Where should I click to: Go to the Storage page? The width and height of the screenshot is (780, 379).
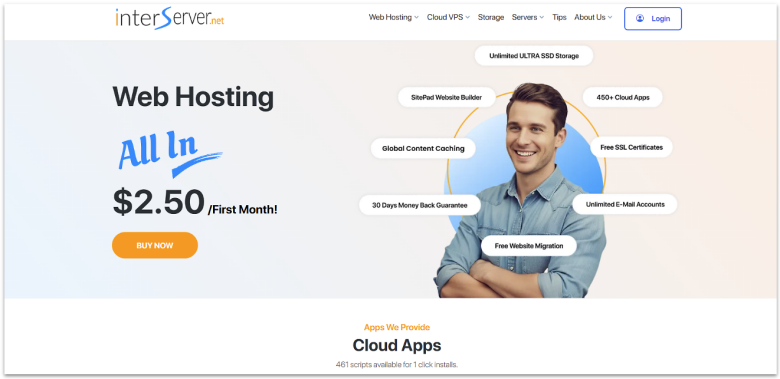tap(491, 17)
